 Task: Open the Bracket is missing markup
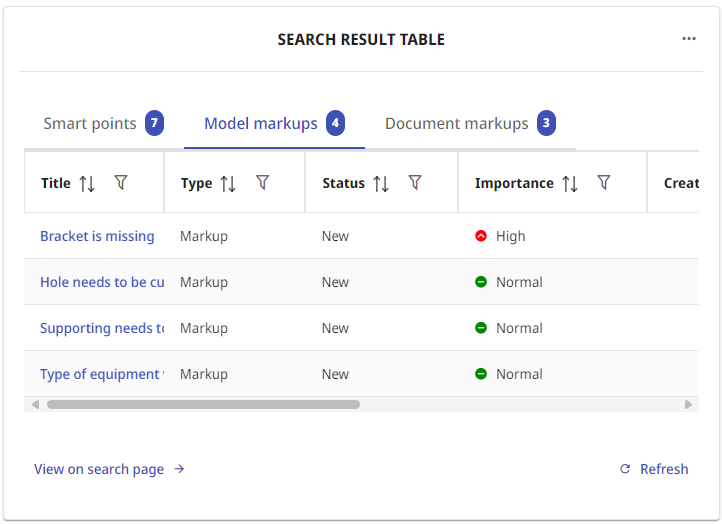(x=97, y=236)
